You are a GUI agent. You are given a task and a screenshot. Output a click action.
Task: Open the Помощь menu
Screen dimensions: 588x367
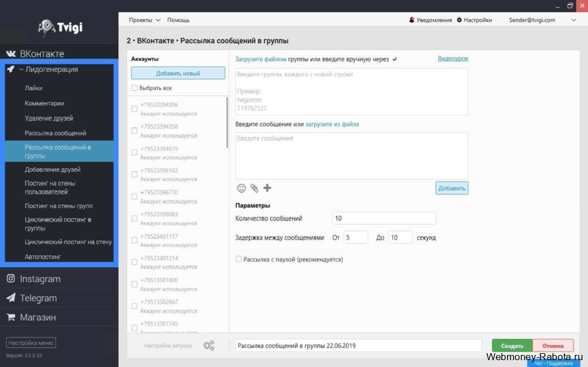coord(178,20)
